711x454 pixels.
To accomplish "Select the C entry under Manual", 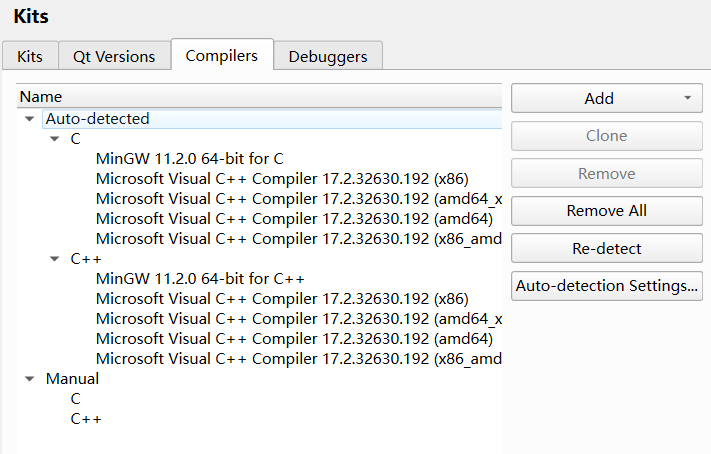I will (76, 399).
